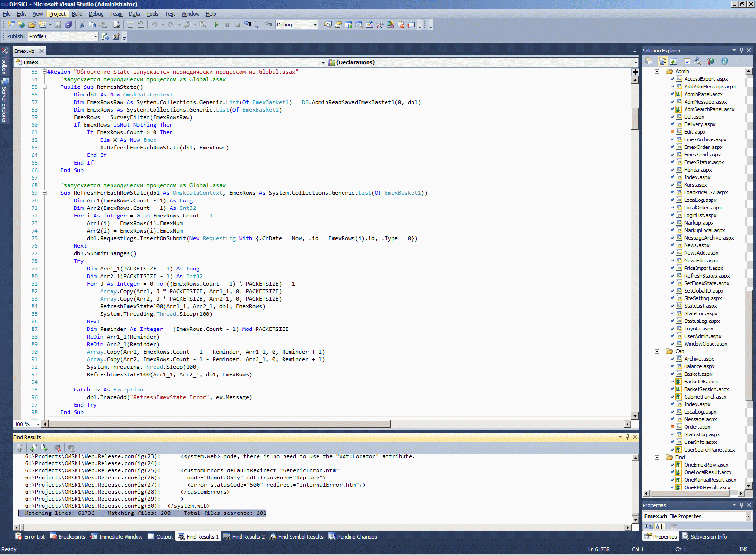Viewport: 756px width, 556px height.
Task: Open the Server Explorer side tab
Action: click(x=4, y=100)
